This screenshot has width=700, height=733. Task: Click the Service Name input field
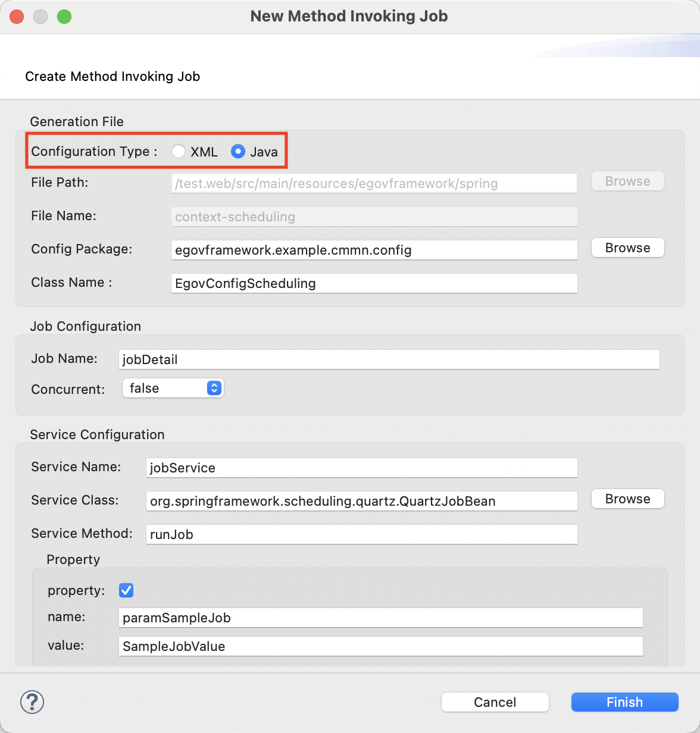tap(362, 468)
